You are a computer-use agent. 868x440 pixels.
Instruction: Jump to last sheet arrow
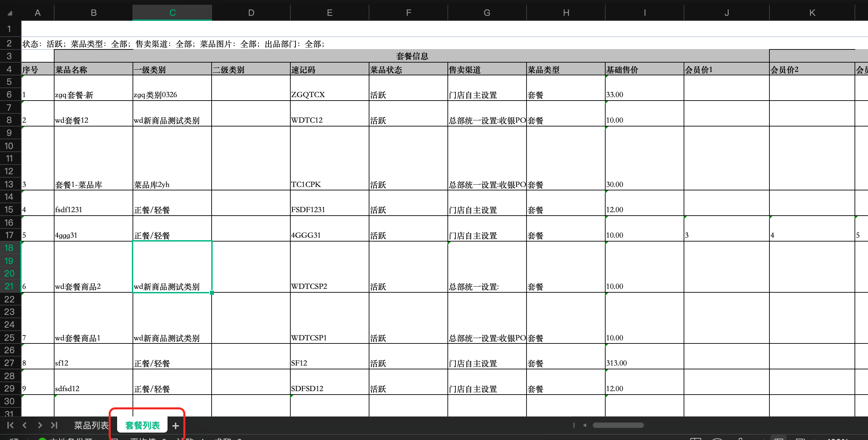pyautogui.click(x=54, y=425)
